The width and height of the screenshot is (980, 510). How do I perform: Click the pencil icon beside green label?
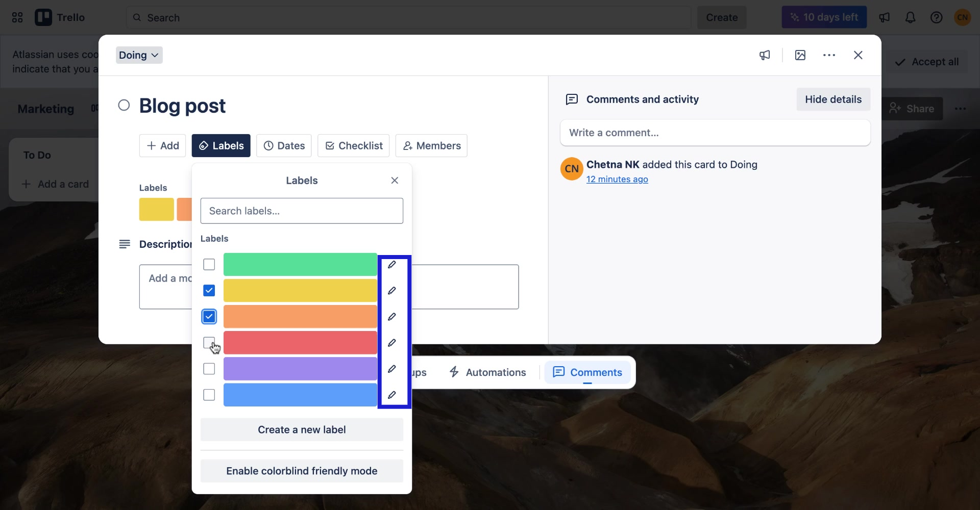(391, 265)
